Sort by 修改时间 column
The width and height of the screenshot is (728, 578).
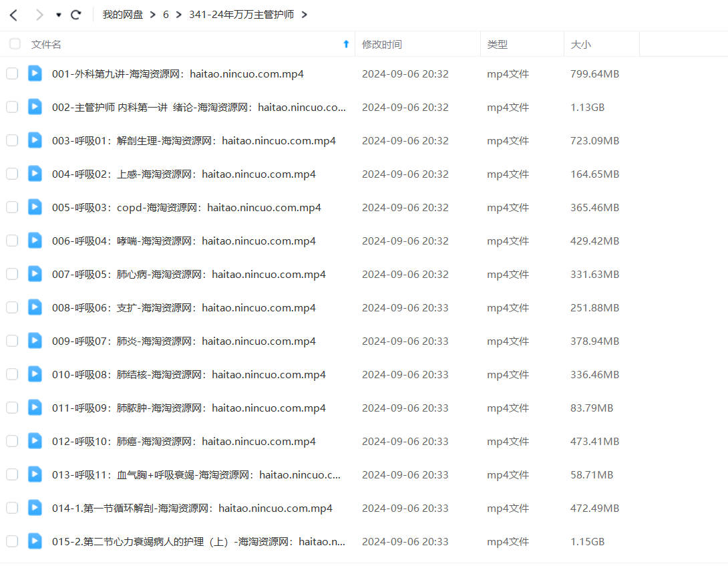pyautogui.click(x=381, y=45)
